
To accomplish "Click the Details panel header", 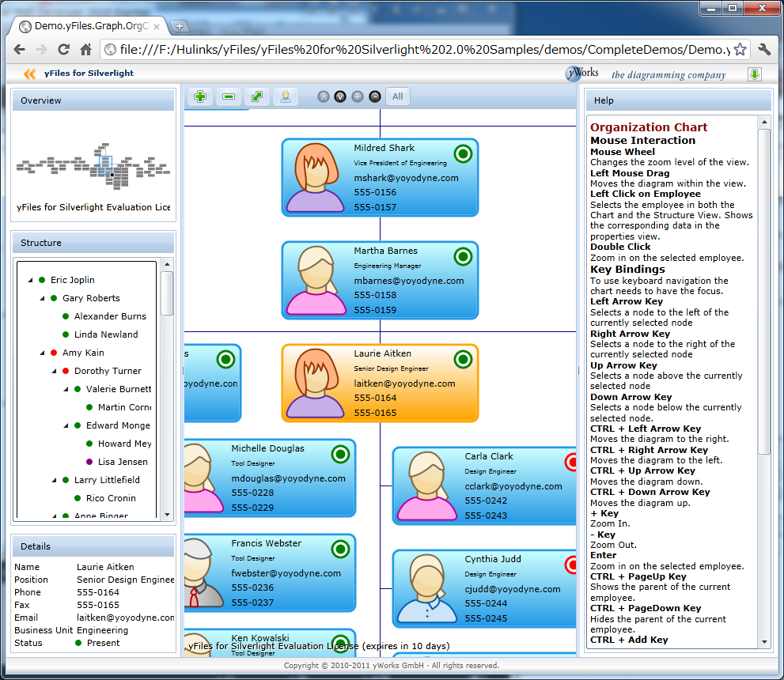I will (x=93, y=546).
